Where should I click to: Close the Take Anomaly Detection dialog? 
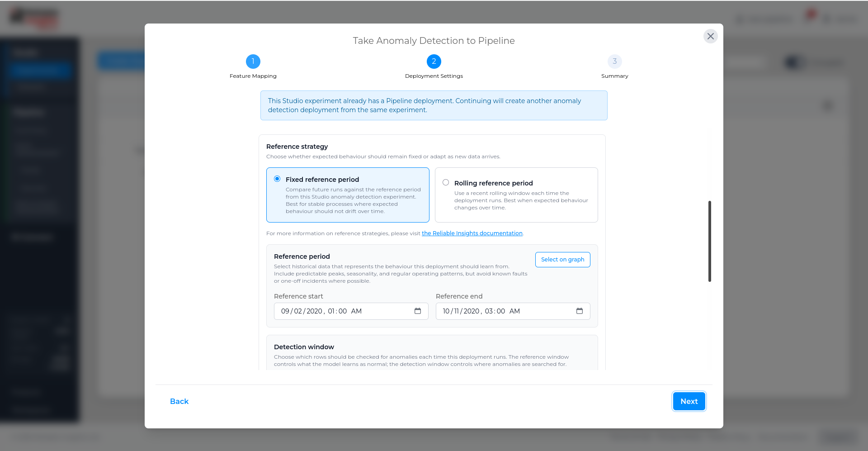tap(710, 36)
